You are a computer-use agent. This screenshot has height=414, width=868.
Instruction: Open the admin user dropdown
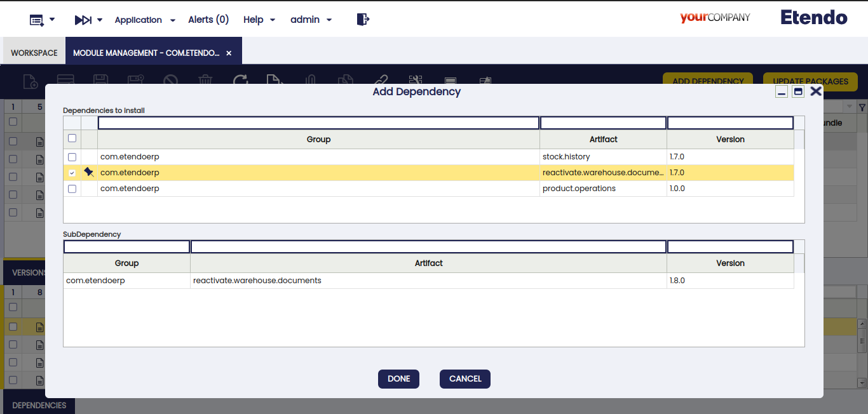311,20
